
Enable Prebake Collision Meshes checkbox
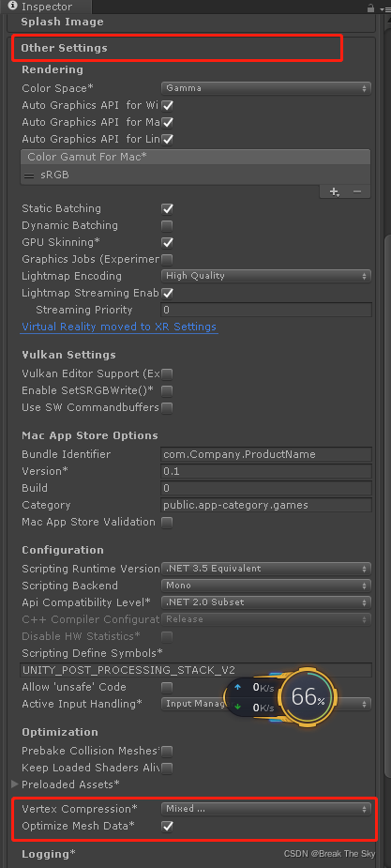(167, 752)
